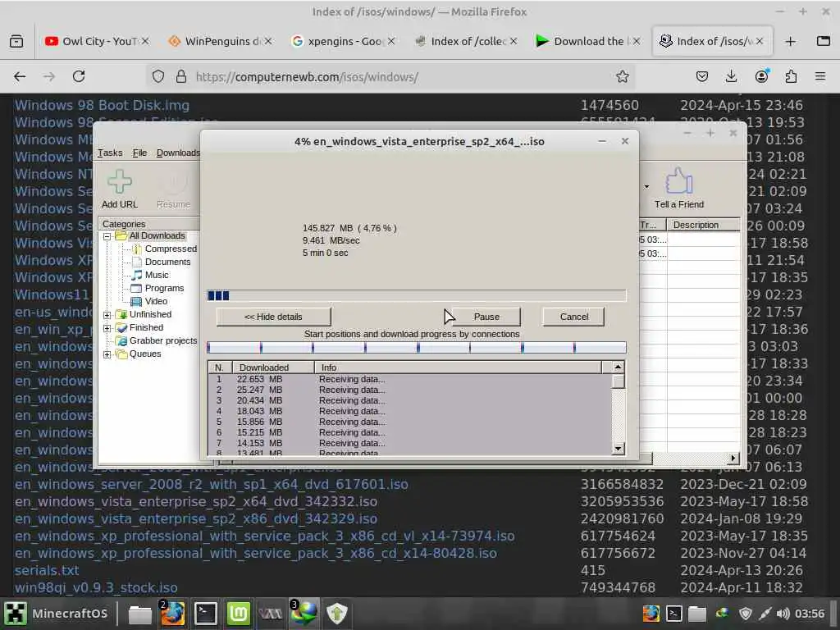Click the Firefox sidebar toggle icon left of the tabs
This screenshot has height=630, width=840.
(16, 41)
